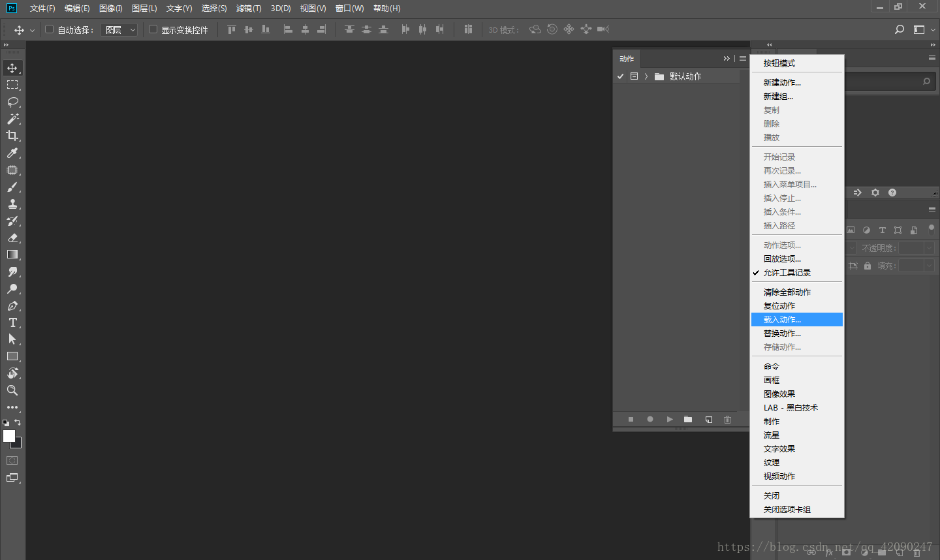
Task: Delete action trash icon in Actions panel
Action: 727,420
